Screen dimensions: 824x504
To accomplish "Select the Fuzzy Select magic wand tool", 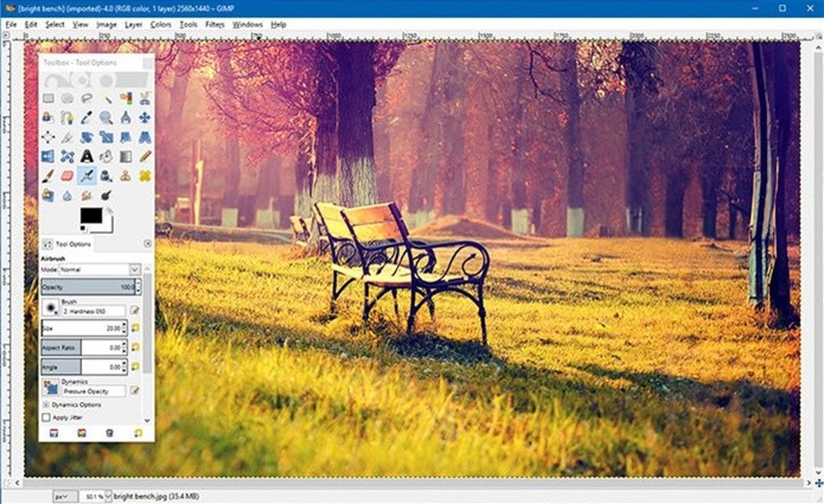I will coord(106,97).
